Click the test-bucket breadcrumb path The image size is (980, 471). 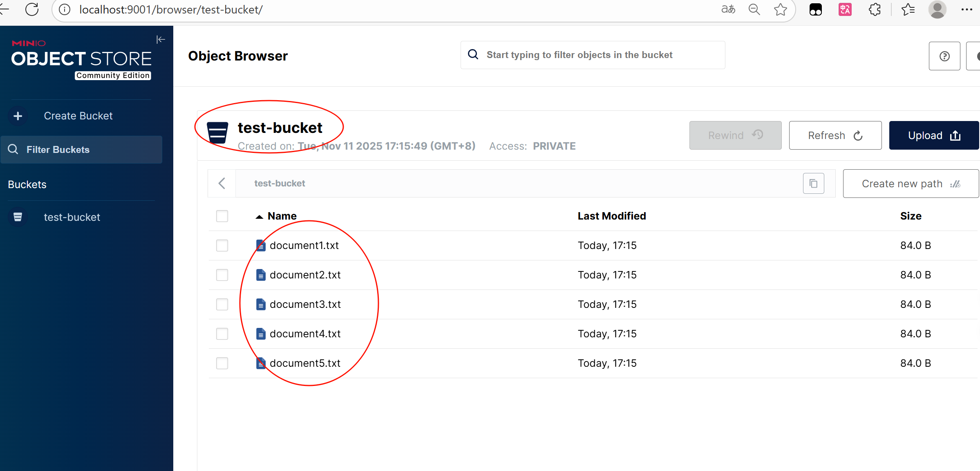coord(280,184)
